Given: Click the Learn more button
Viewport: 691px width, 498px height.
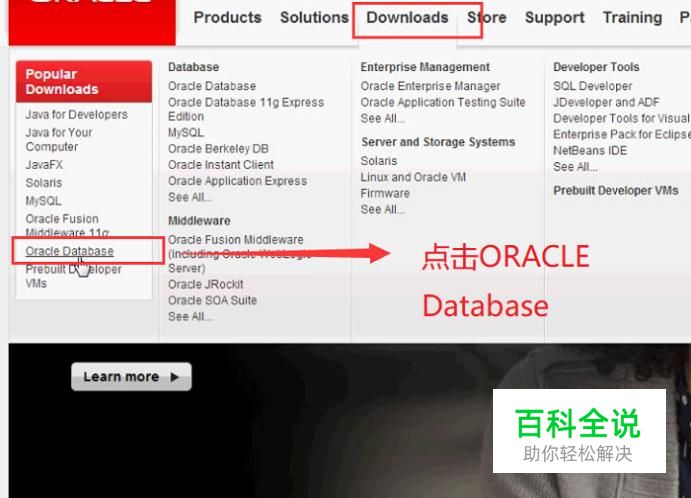Looking at the screenshot, I should tap(131, 377).
